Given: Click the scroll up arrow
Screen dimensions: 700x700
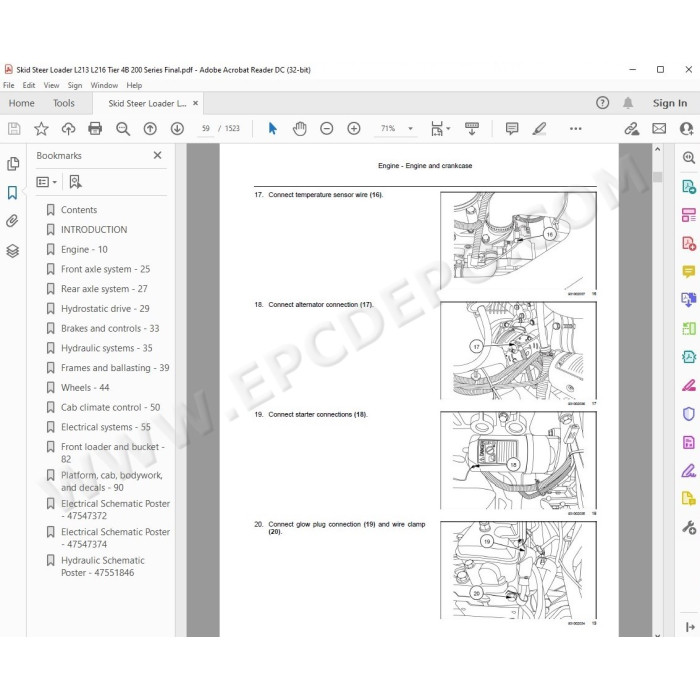Looking at the screenshot, I should (x=657, y=150).
